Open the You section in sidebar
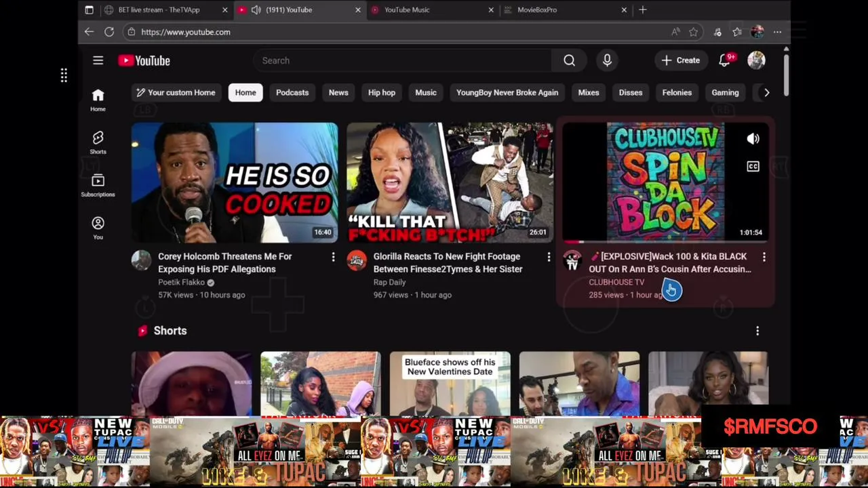 pos(98,228)
